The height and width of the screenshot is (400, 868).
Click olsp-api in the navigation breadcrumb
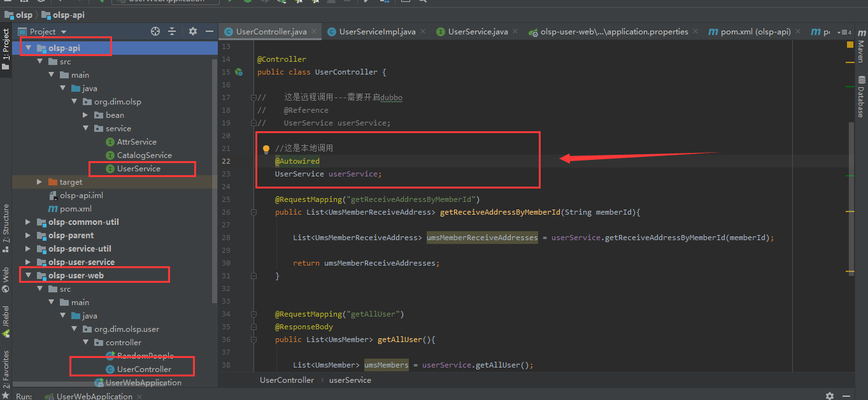pos(63,15)
